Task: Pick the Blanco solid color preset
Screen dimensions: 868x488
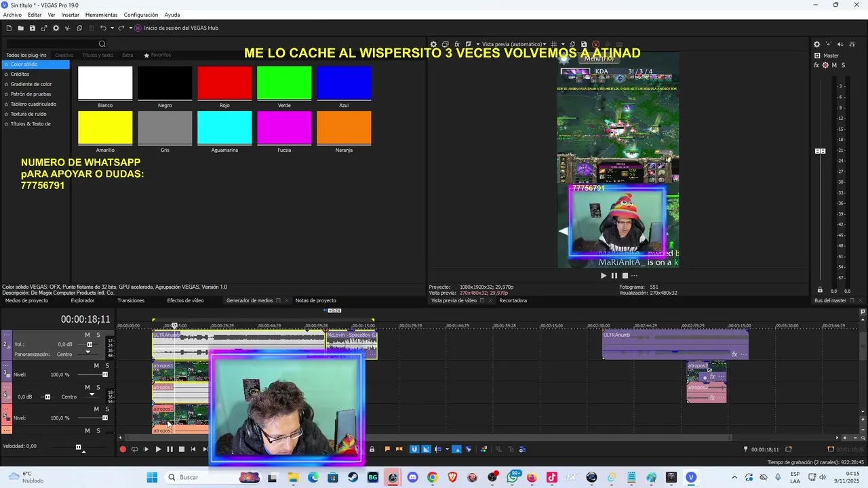Action: click(105, 83)
